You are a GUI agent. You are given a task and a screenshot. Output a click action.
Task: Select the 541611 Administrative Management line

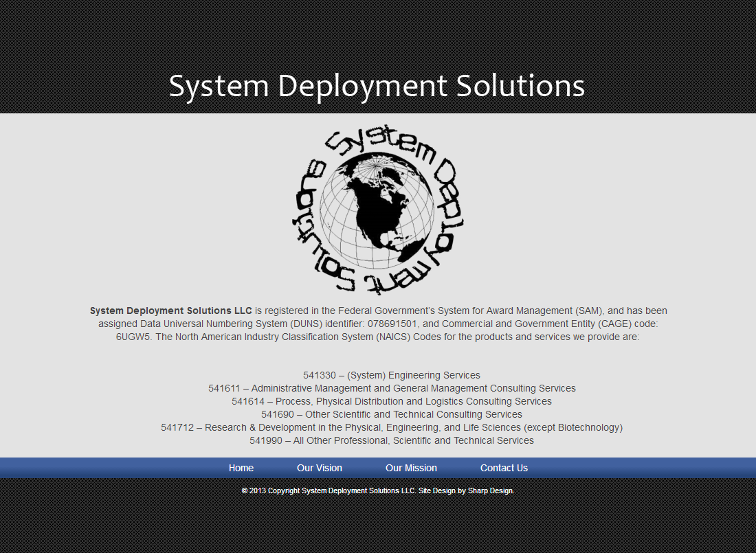pos(392,388)
